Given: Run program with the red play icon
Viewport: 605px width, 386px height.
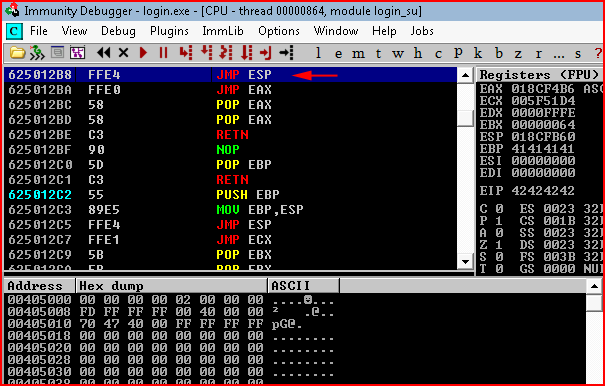Looking at the screenshot, I should [144, 52].
